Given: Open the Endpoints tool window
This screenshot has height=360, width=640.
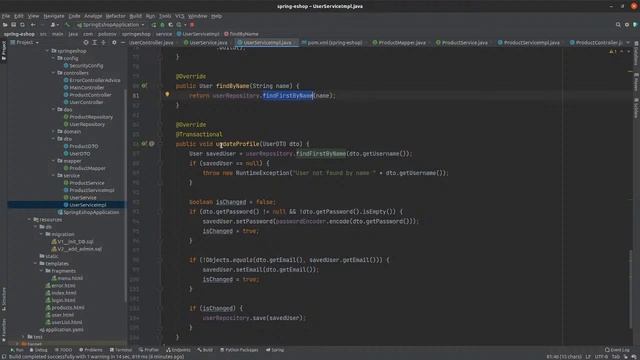Looking at the screenshot, I should click(178, 350).
